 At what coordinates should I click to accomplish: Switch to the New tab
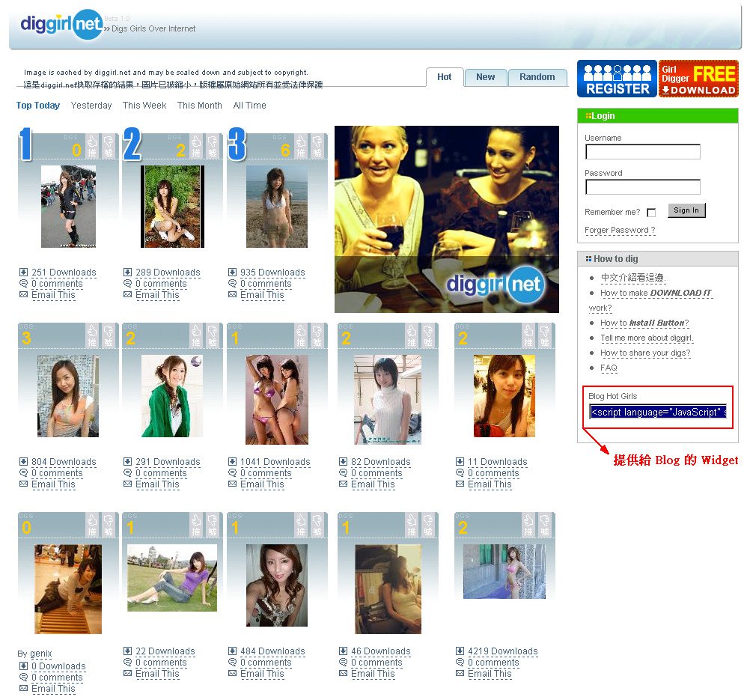[485, 77]
